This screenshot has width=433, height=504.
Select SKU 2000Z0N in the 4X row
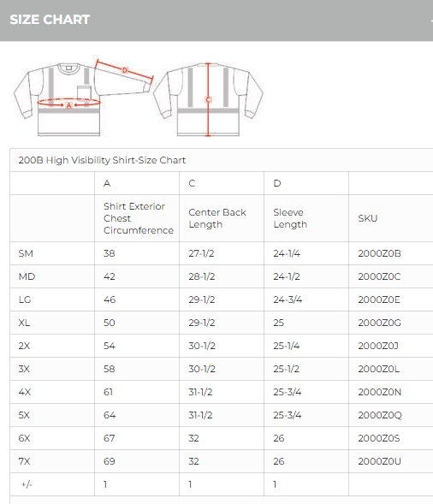coord(380,392)
